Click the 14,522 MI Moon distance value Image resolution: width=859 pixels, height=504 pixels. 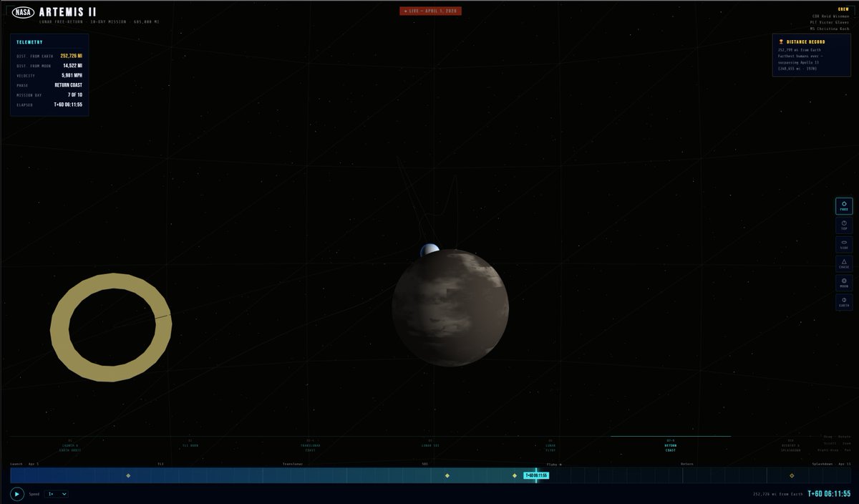click(x=72, y=65)
